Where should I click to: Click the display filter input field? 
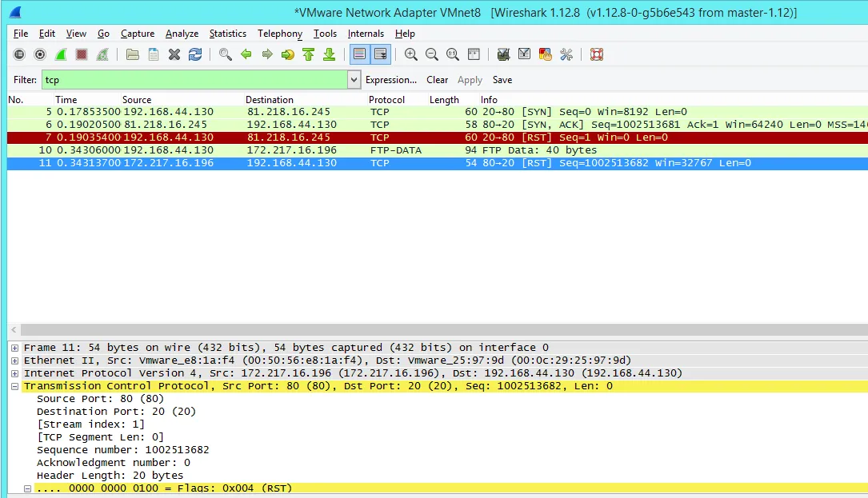[x=195, y=80]
